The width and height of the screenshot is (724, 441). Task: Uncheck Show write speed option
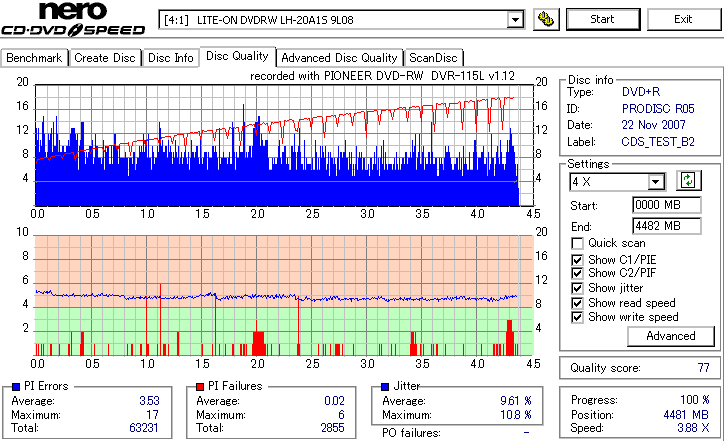577,317
